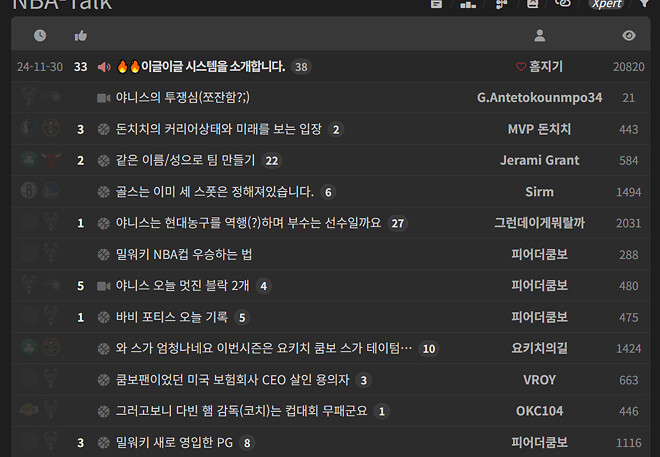This screenshot has height=457, width=660.
Task: Open post 같은 이름/성으로 팀 만들기
Action: click(x=185, y=160)
